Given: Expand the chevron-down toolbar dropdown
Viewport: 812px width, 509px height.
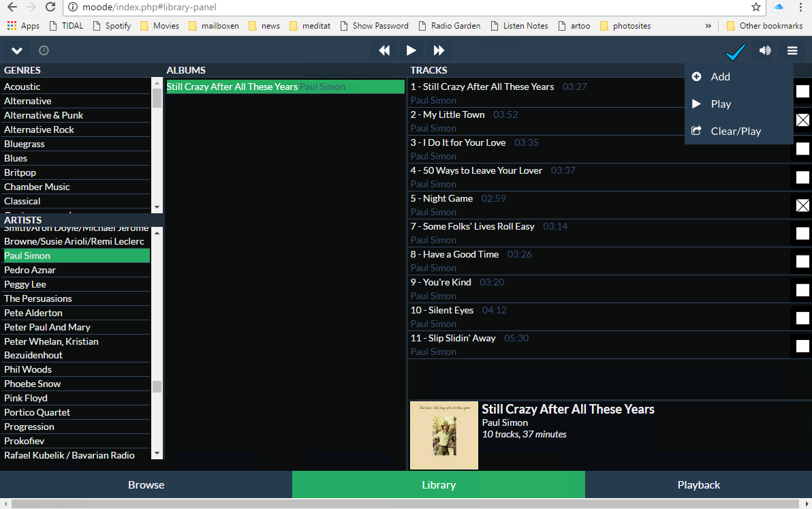Looking at the screenshot, I should (x=17, y=50).
